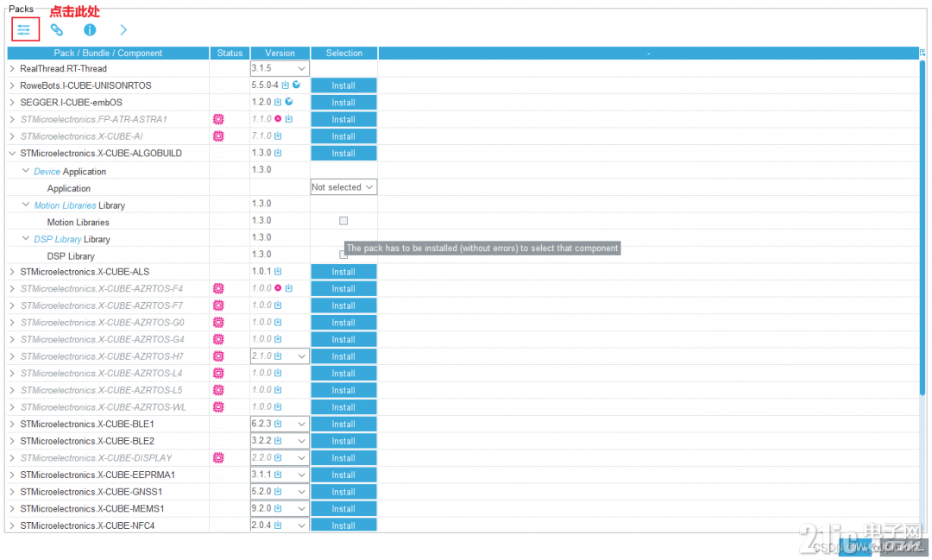Click pink chip status icon for X-CUBE-AZRTOS-F7
The width and height of the screenshot is (932, 560).
(218, 305)
